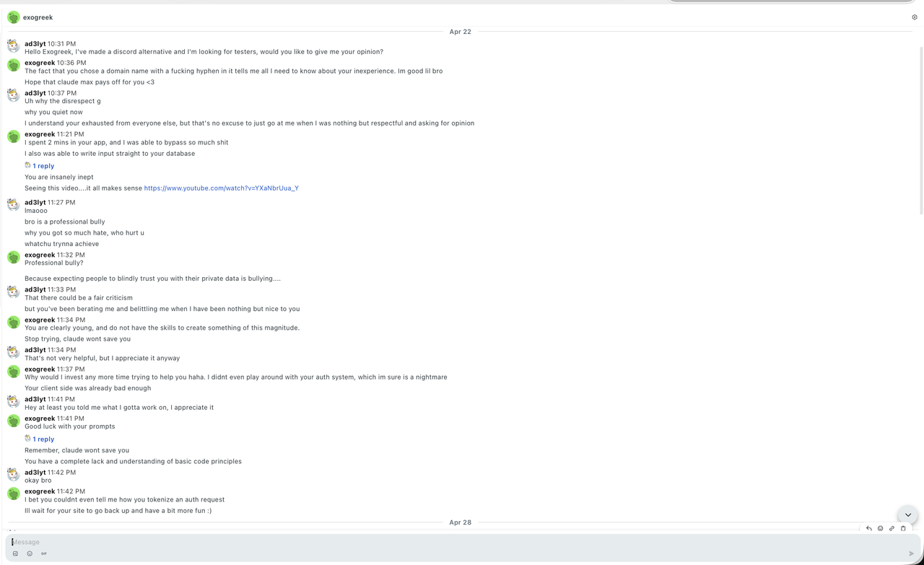
Task: Click the exogreek avatar in the header
Action: click(13, 17)
